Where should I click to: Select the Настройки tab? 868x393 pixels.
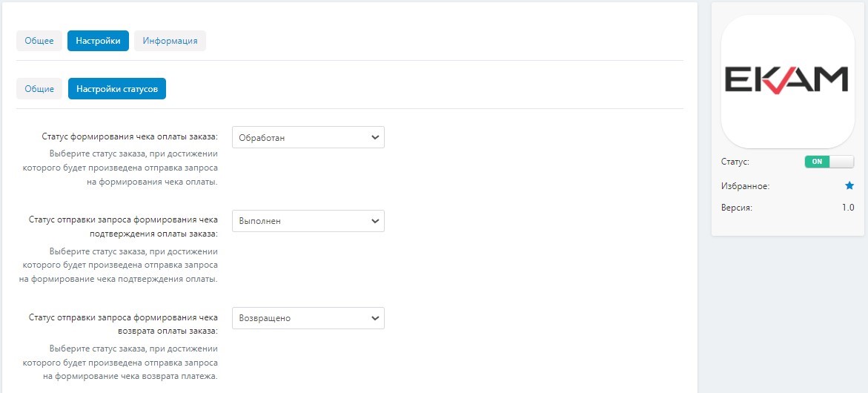point(98,41)
